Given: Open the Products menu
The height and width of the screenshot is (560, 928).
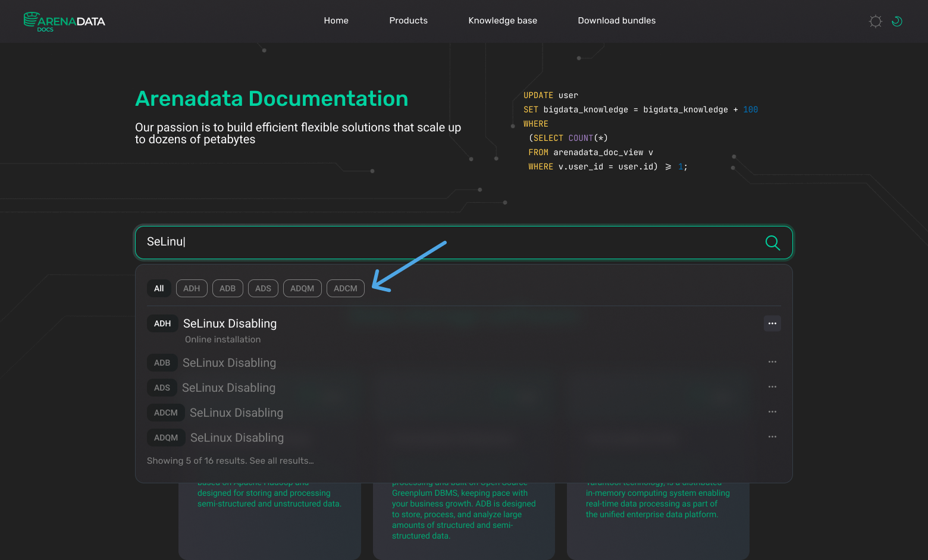Looking at the screenshot, I should tap(408, 21).
